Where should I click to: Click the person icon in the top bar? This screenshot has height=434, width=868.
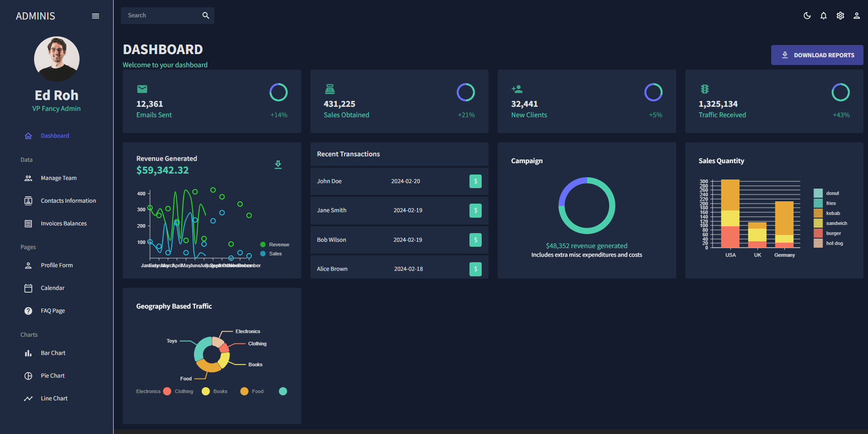point(857,15)
